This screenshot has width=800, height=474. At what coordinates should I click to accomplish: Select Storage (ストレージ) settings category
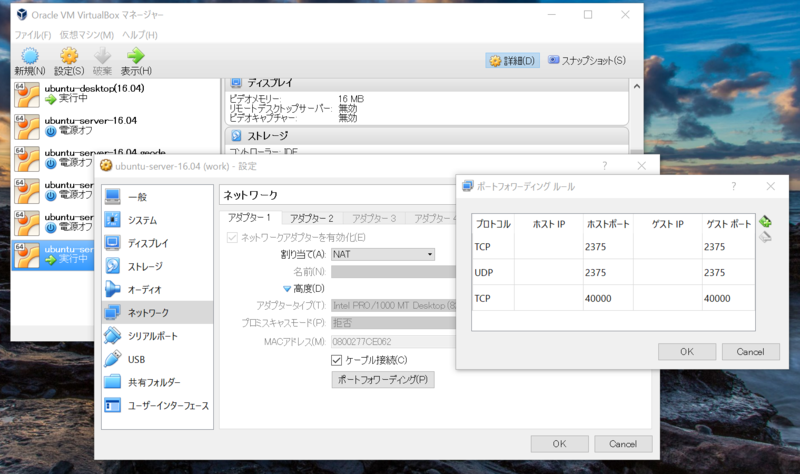[x=157, y=266]
